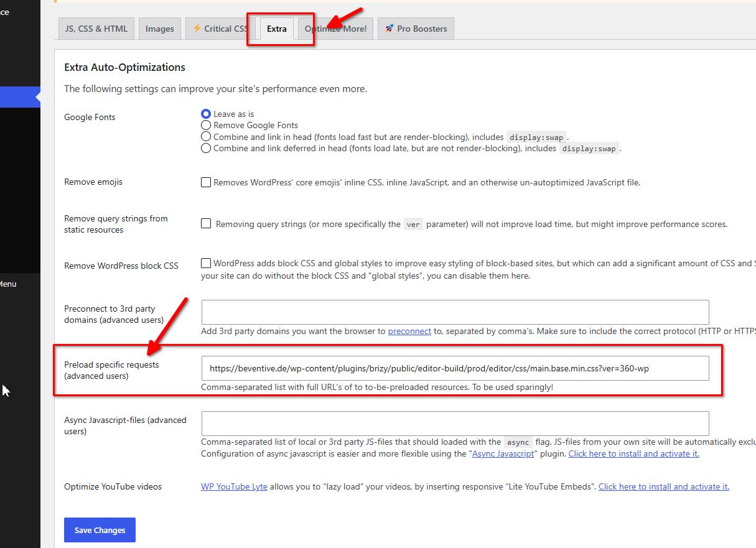Click the 'Remove WordPress block CSS' label
This screenshot has width=756, height=548.
(121, 266)
